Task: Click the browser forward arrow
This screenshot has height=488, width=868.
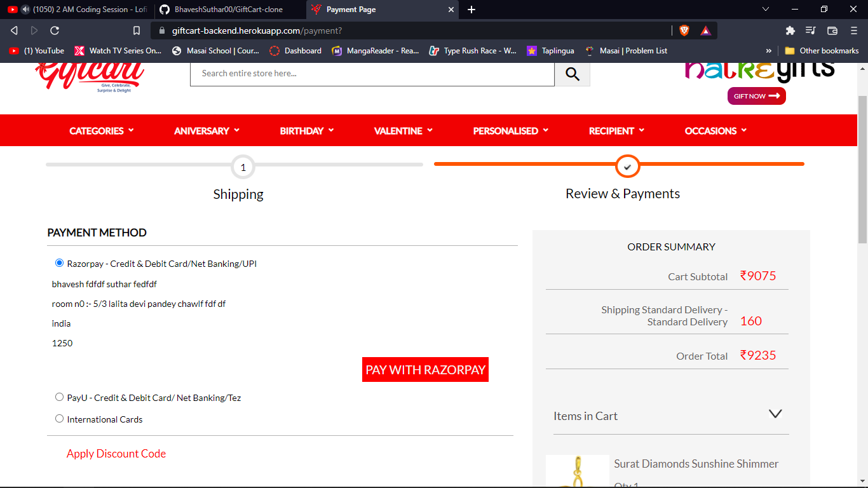Action: tap(34, 30)
